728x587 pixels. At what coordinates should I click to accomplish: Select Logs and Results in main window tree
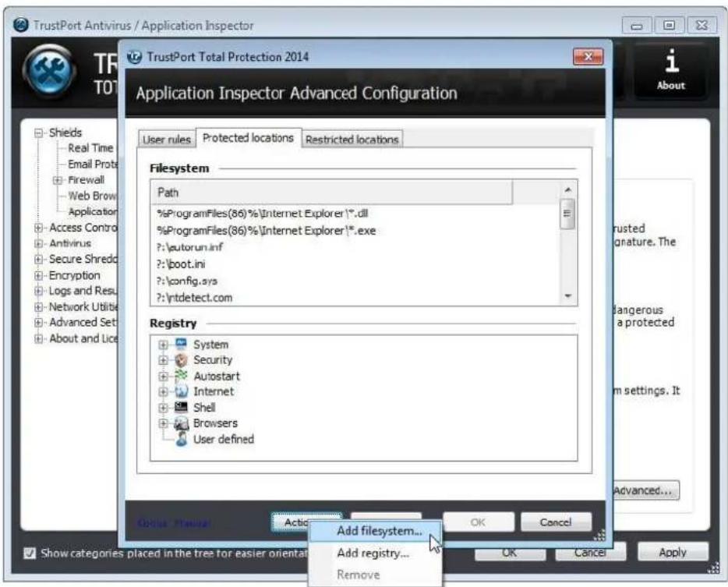83,291
